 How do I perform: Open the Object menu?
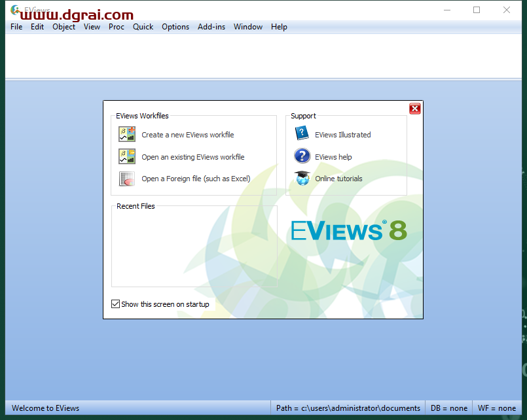(64, 27)
